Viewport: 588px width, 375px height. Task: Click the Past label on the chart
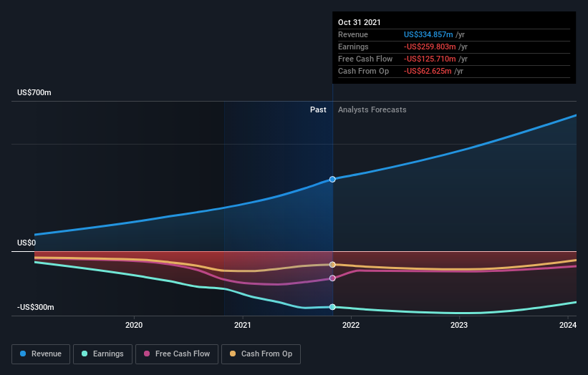pos(318,109)
